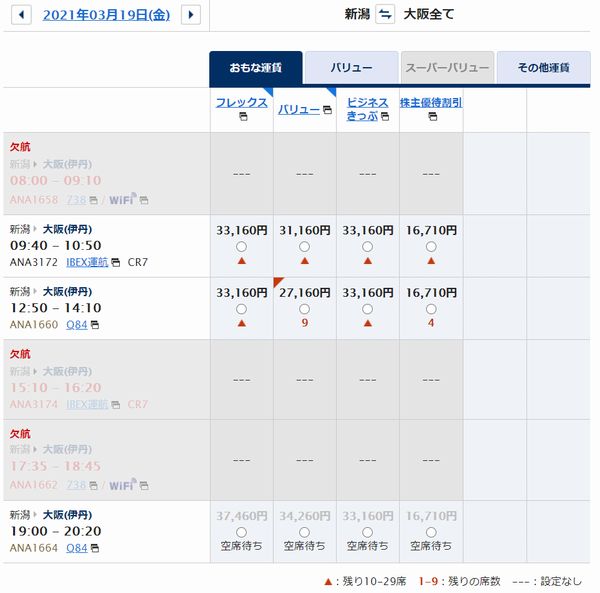This screenshot has width=600, height=593.
Task: Click the 19:00 – 20:20 flight time
Action: pos(56,531)
